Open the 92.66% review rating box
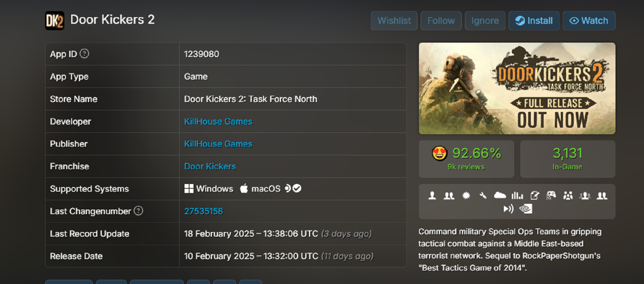Image resolution: width=644 pixels, height=284 pixels. tap(466, 159)
